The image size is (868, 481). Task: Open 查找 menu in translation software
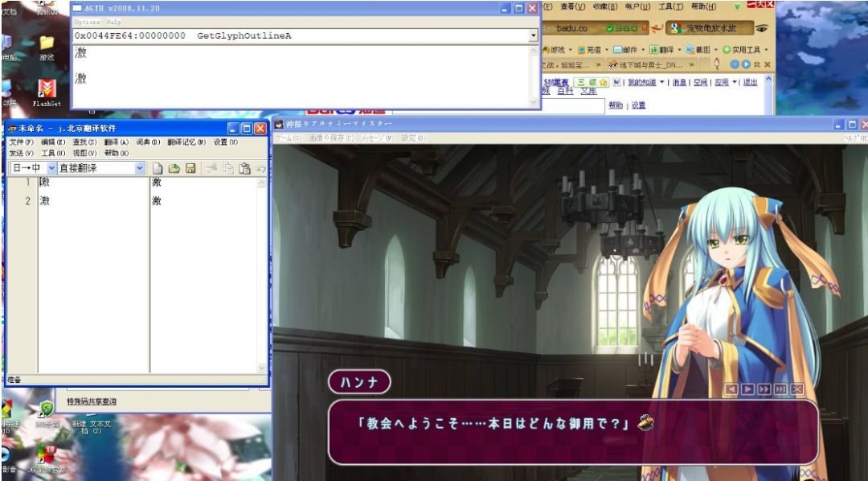tap(84, 142)
